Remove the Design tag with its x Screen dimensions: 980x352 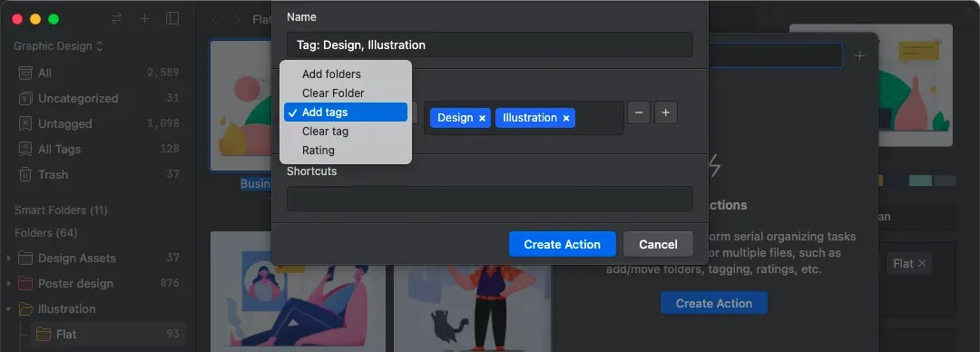pyautogui.click(x=482, y=118)
